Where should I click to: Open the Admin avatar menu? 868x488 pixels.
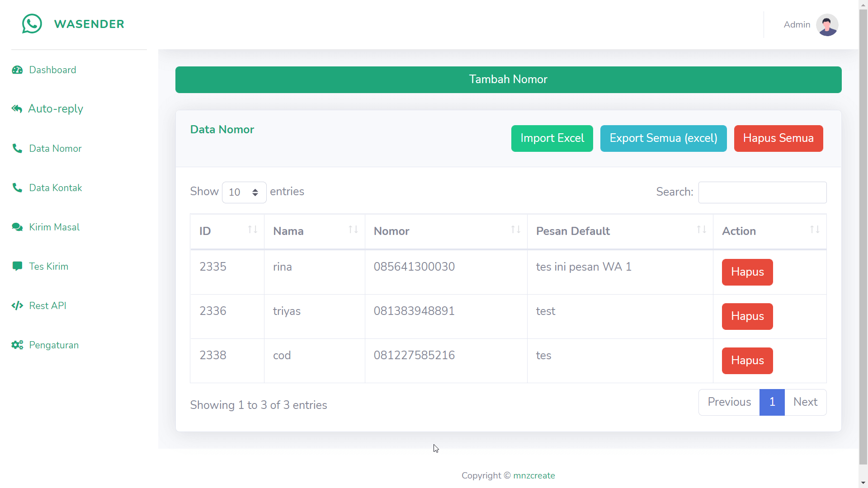pos(827,25)
